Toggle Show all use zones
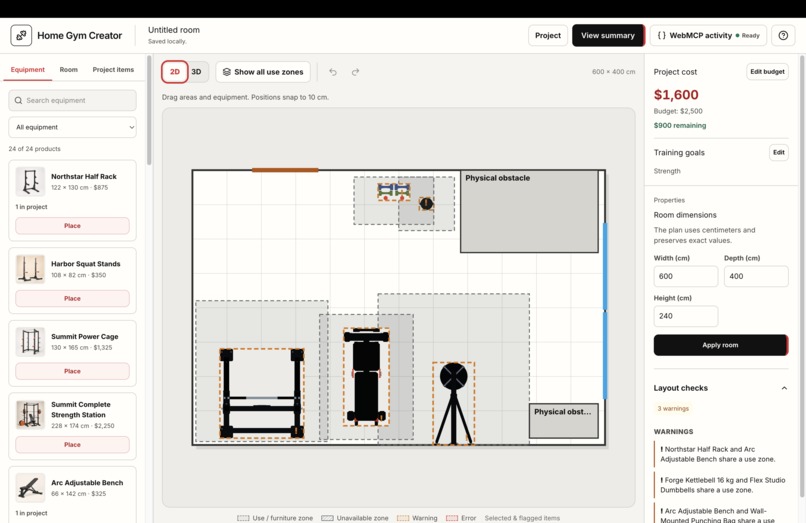This screenshot has height=523, width=806. (x=263, y=72)
